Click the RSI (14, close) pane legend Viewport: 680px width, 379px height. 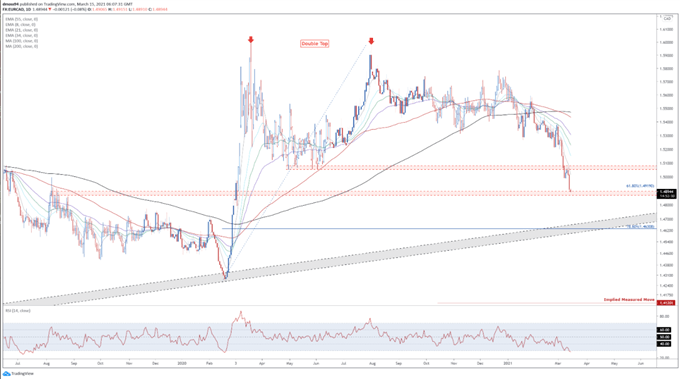(18, 311)
